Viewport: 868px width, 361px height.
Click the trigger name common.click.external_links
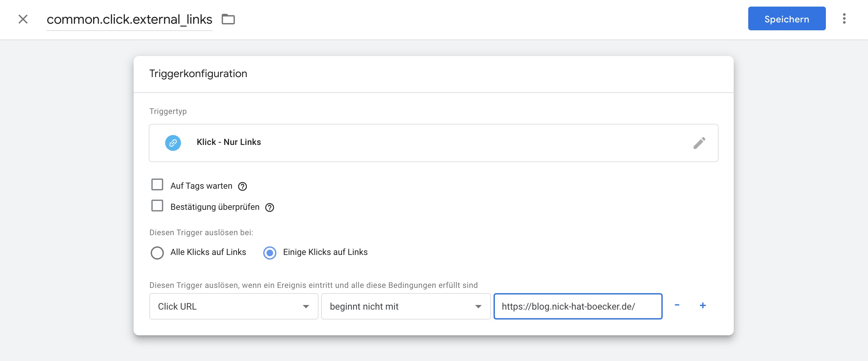click(129, 19)
